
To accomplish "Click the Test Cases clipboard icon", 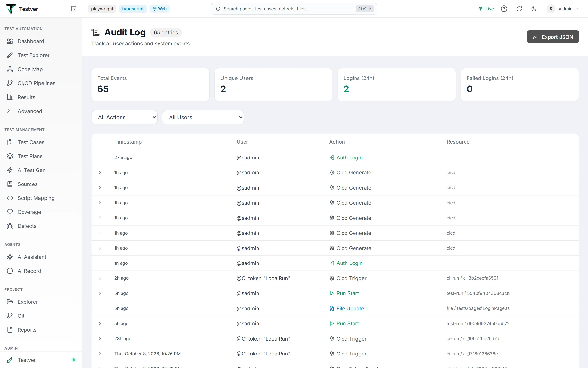I will 10,142.
